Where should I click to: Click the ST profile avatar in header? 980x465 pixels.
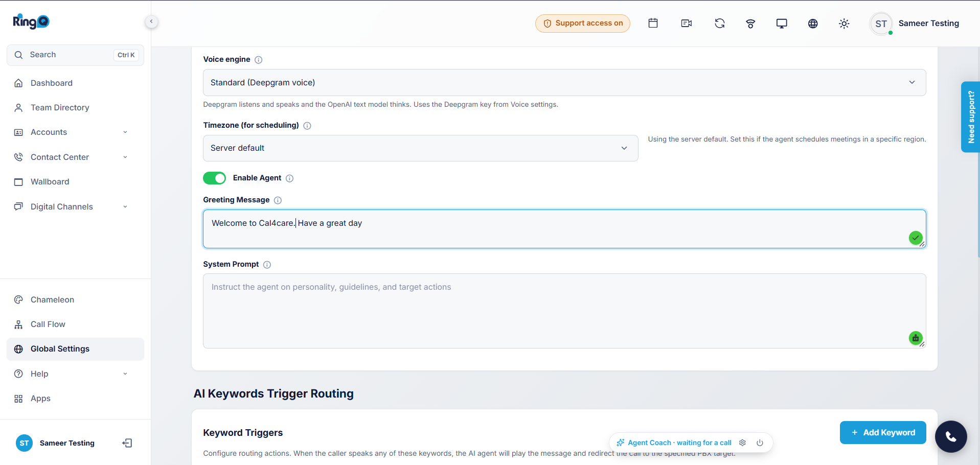click(881, 24)
